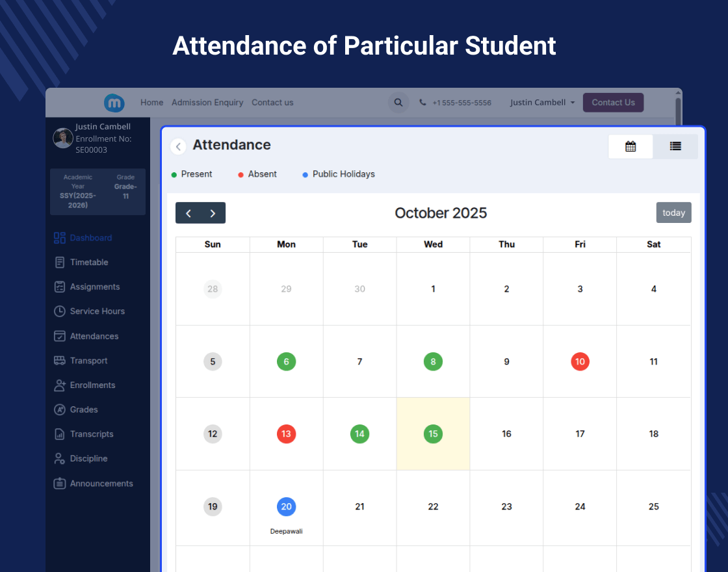Click Enrollment No SE00003 text
The height and width of the screenshot is (572, 728).
(103, 144)
